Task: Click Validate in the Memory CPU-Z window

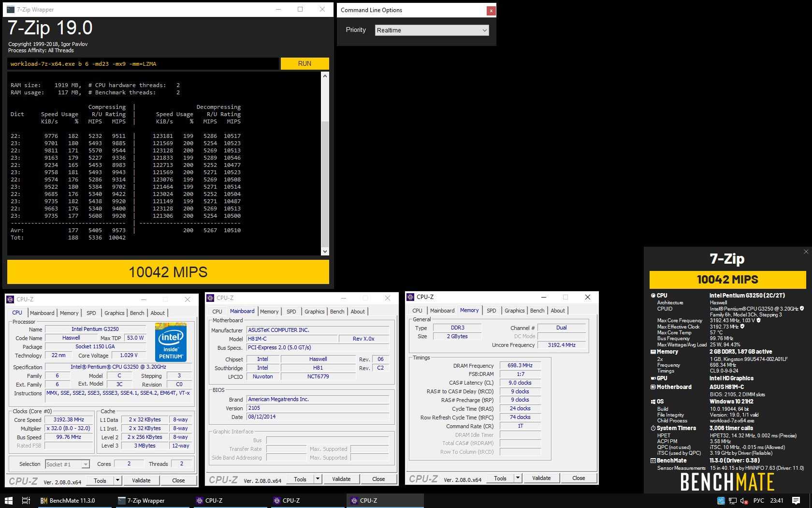Action: [x=541, y=478]
